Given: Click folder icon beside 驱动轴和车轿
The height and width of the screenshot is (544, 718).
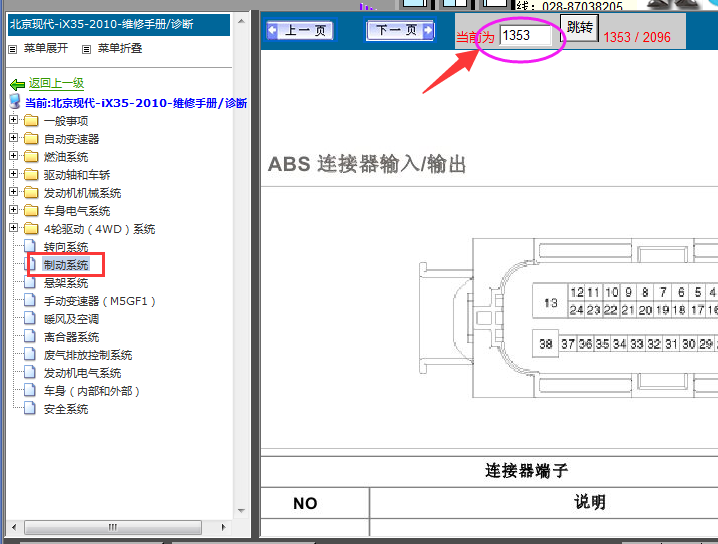Looking at the screenshot, I should tap(31, 174).
